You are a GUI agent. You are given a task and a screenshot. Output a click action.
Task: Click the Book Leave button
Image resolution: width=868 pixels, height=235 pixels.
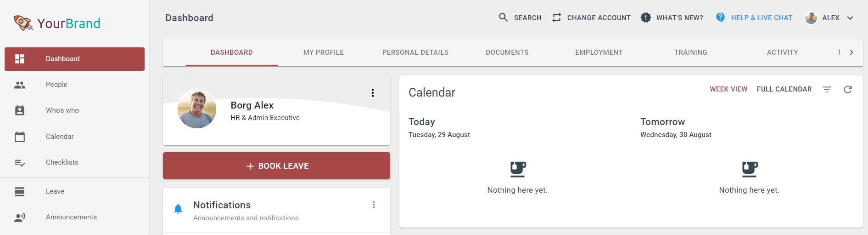coord(276,166)
